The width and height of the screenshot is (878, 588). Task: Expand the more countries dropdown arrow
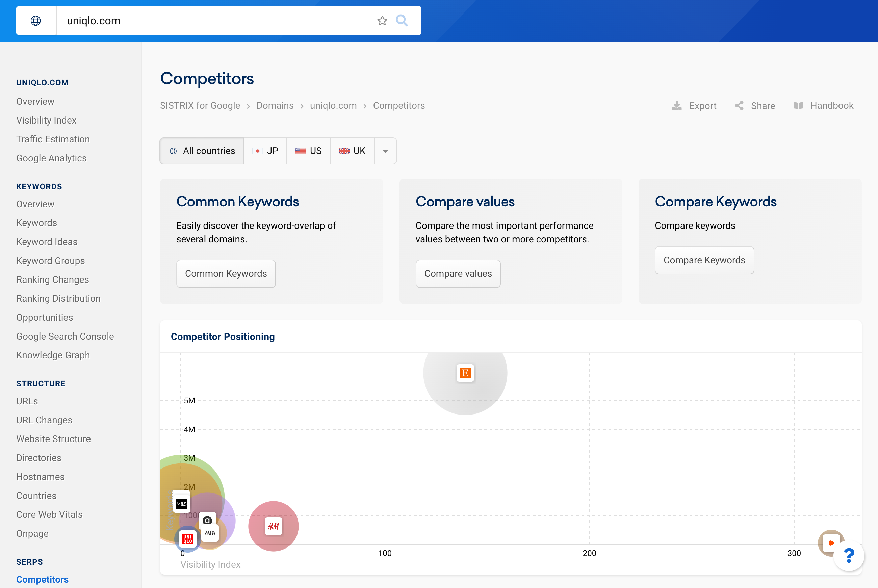(x=385, y=151)
